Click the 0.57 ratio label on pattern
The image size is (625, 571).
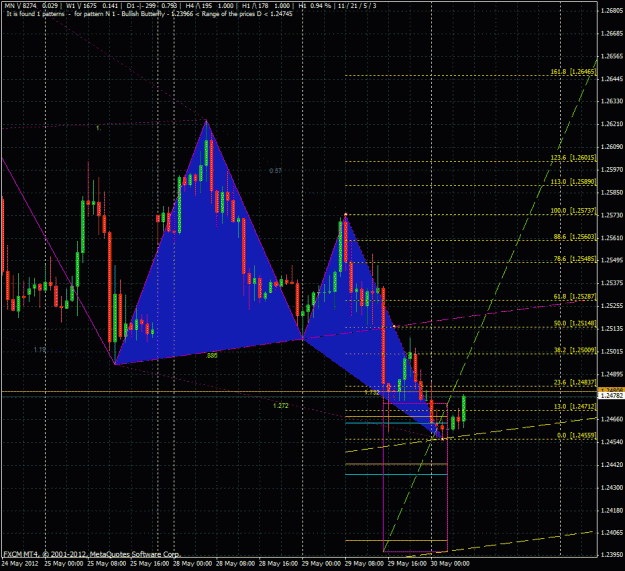tap(275, 171)
